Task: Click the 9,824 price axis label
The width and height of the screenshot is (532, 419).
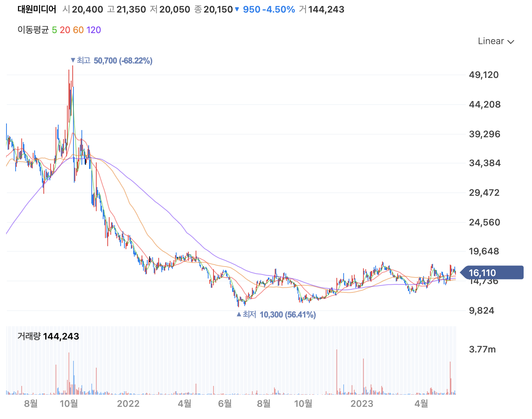Action: coord(481,311)
